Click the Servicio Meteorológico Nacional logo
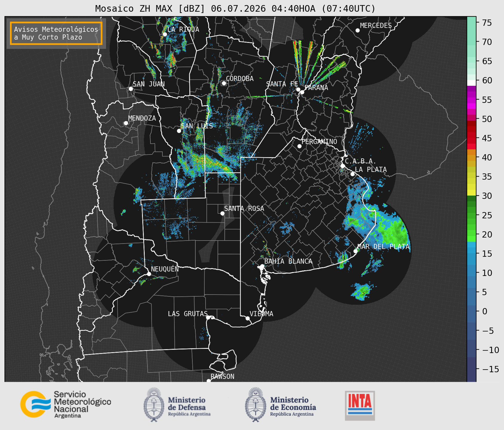Viewport: 504px width, 430px height. [66, 404]
